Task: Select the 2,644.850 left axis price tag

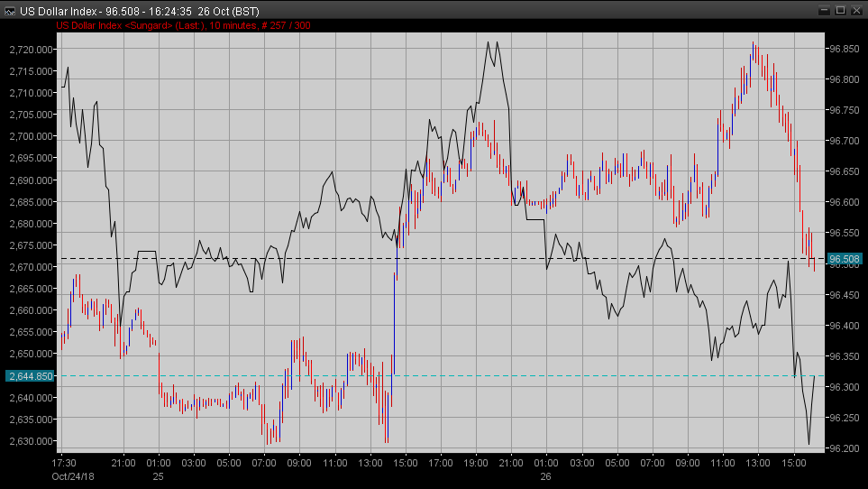Action: (28, 375)
